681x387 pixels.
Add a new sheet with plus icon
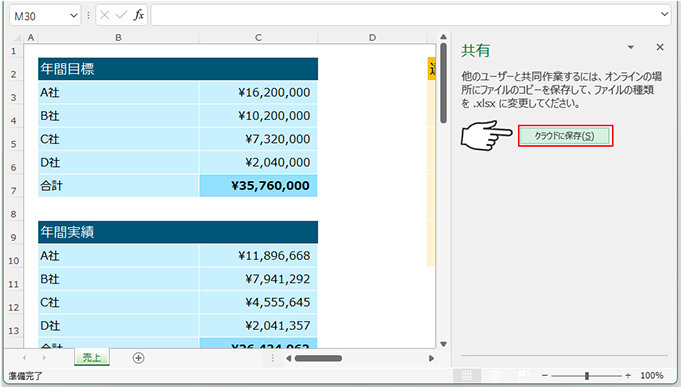[138, 358]
